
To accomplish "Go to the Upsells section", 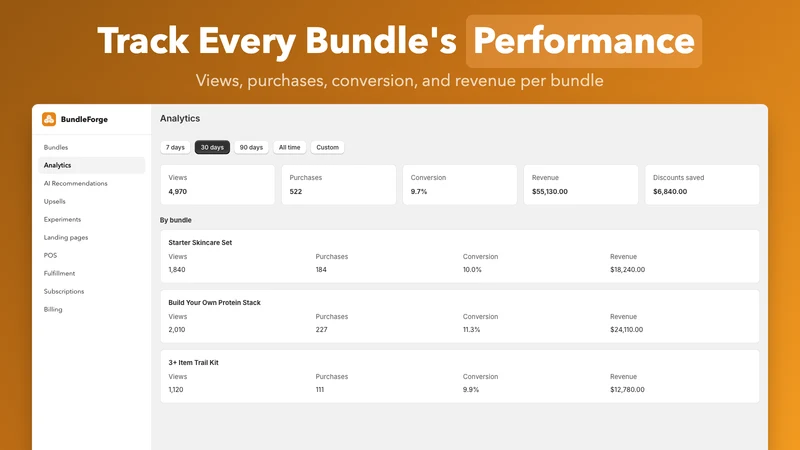I will coord(55,202).
